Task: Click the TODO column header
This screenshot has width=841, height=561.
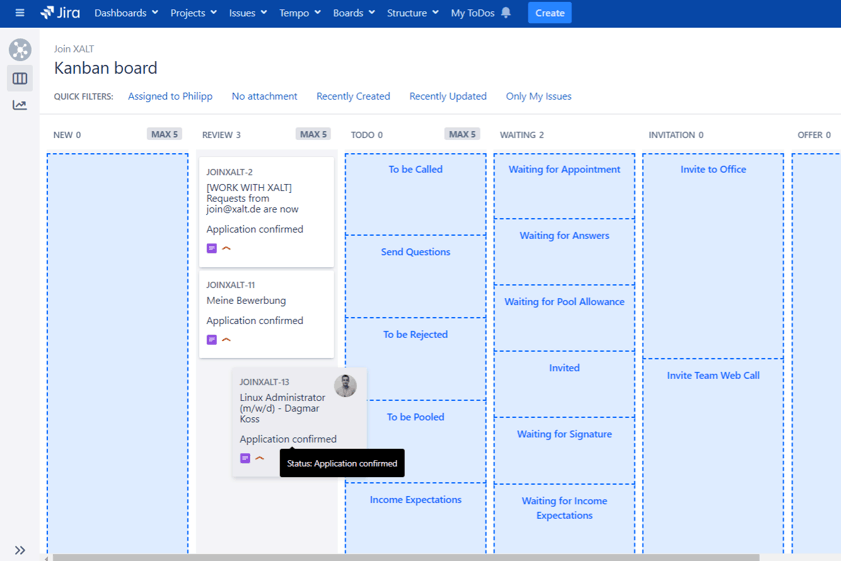Action: click(367, 135)
